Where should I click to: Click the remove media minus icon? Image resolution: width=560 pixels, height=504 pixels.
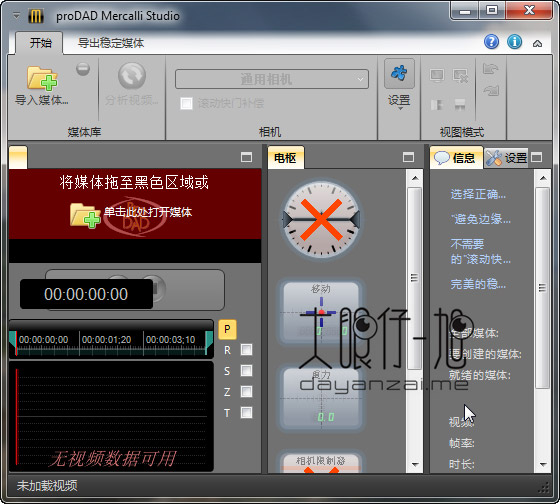coord(83,69)
